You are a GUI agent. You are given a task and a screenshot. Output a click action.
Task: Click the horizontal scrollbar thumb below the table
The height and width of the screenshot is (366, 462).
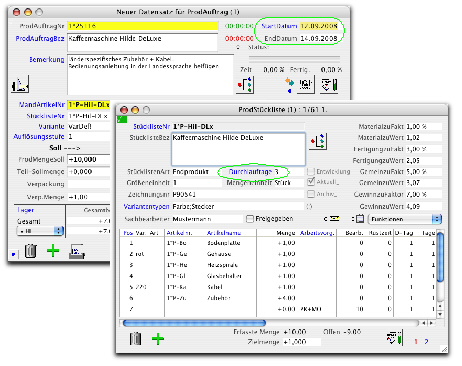pyautogui.click(x=194, y=323)
